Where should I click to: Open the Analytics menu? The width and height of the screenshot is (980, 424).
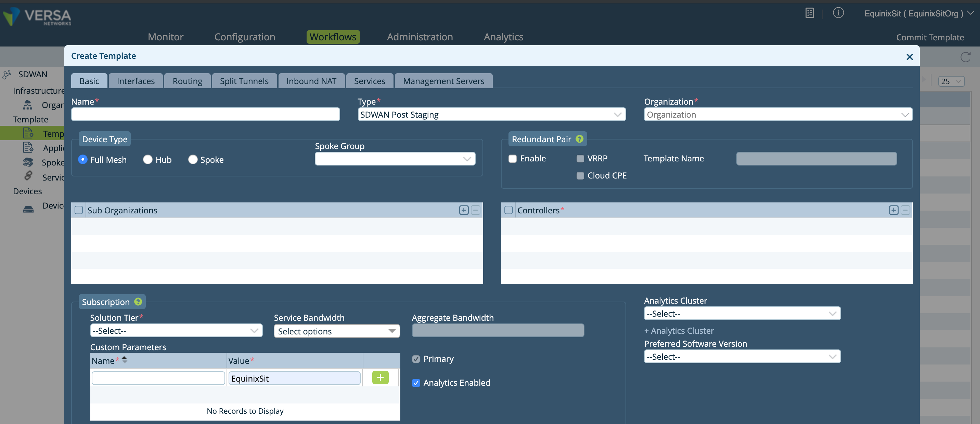coord(503,37)
